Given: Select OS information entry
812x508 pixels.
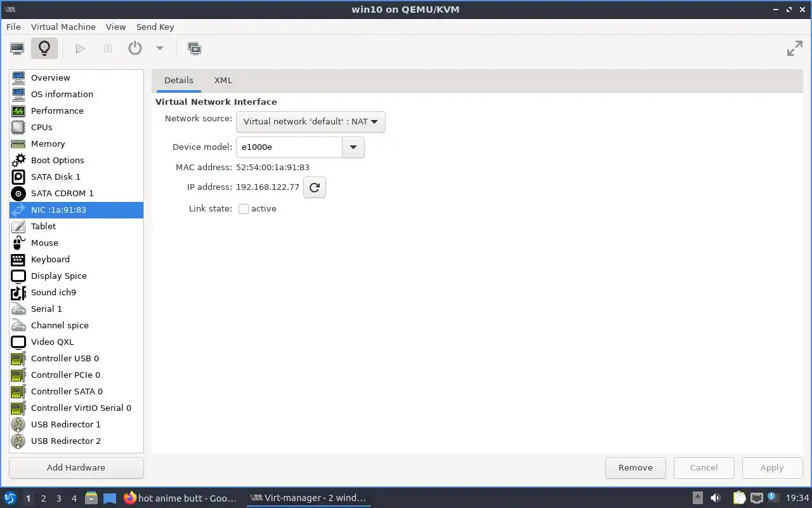Looking at the screenshot, I should [76, 94].
